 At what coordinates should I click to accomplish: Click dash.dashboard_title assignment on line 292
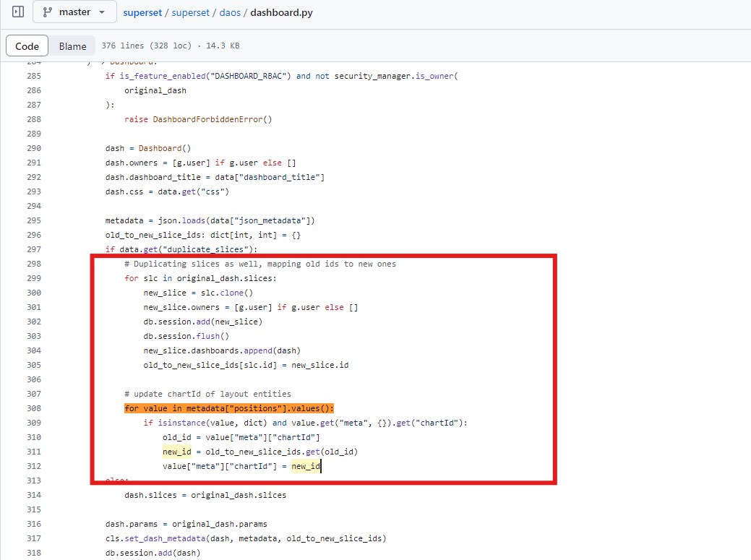tap(215, 177)
